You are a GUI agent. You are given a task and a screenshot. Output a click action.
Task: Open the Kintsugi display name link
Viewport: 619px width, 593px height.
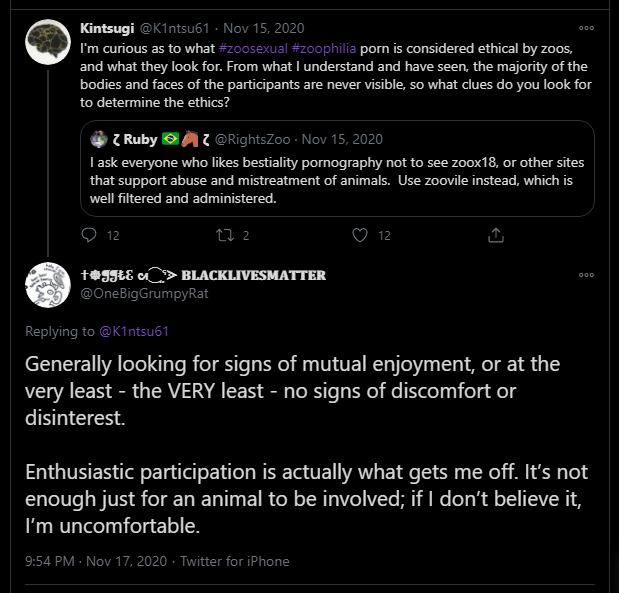coord(107,28)
